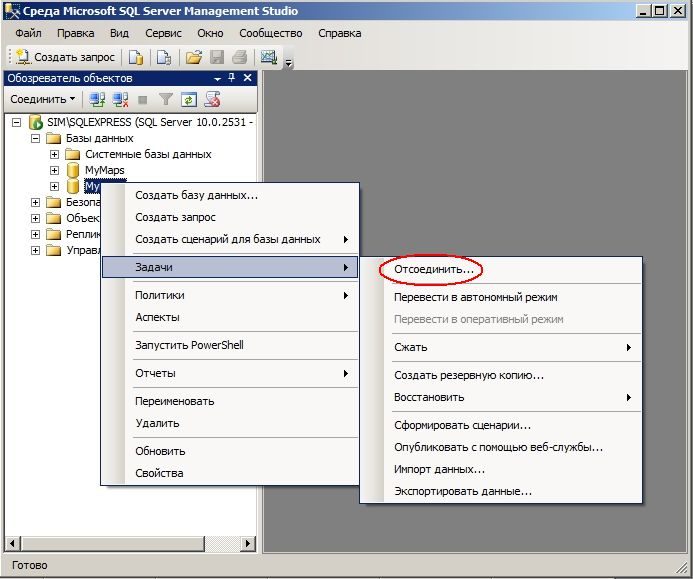Click the filter funnel icon
693x579 pixels.
click(x=165, y=99)
